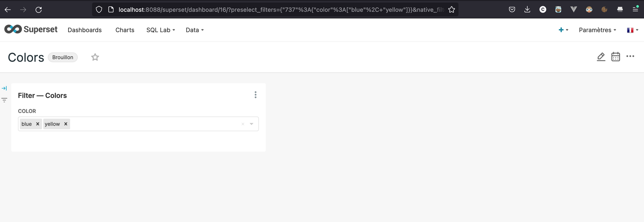
Task: Open the Pocket save icon
Action: click(512, 9)
